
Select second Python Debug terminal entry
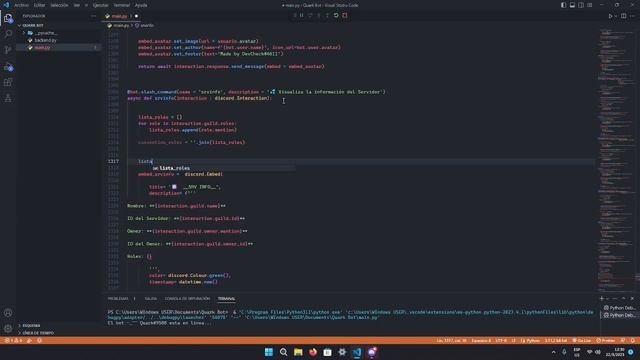point(619,316)
